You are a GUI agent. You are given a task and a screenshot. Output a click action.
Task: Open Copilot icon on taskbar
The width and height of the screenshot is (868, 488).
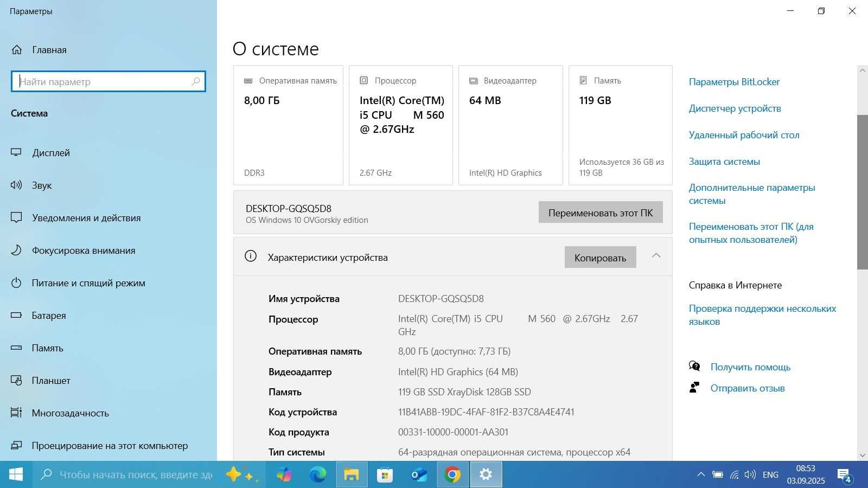[284, 475]
